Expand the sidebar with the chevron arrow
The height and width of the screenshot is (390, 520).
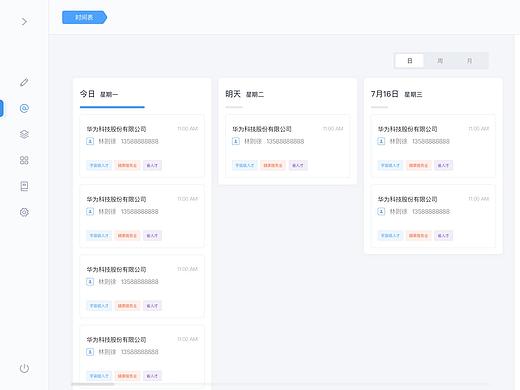24,22
